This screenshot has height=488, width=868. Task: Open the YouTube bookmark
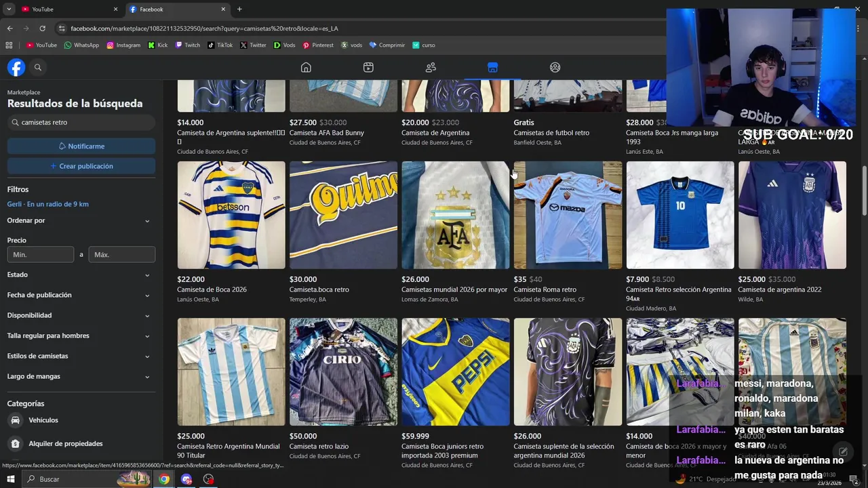click(41, 45)
